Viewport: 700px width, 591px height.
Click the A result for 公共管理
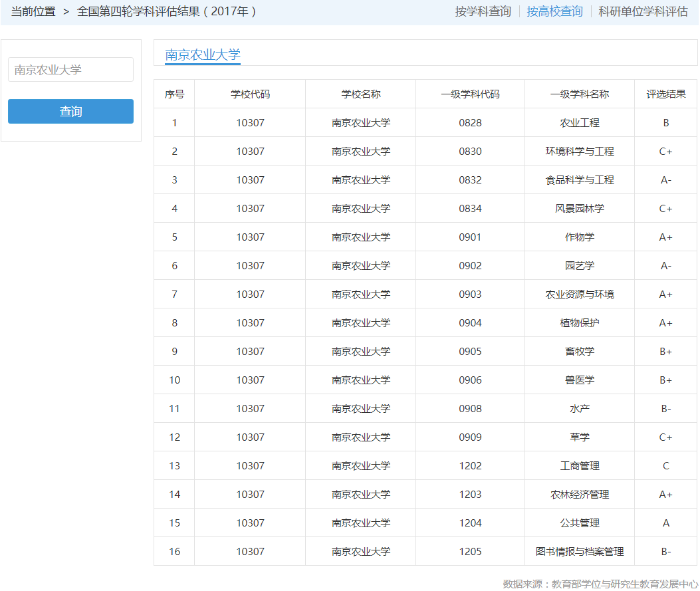[x=665, y=523]
